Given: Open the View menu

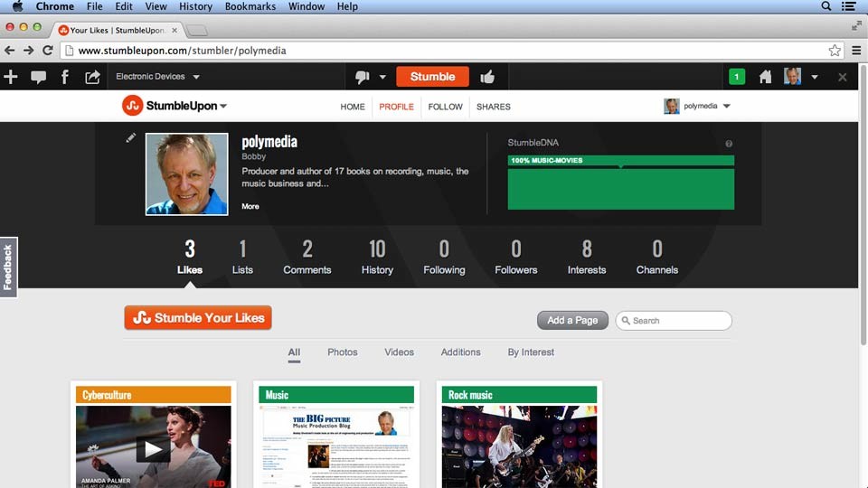Looking at the screenshot, I should pos(156,6).
